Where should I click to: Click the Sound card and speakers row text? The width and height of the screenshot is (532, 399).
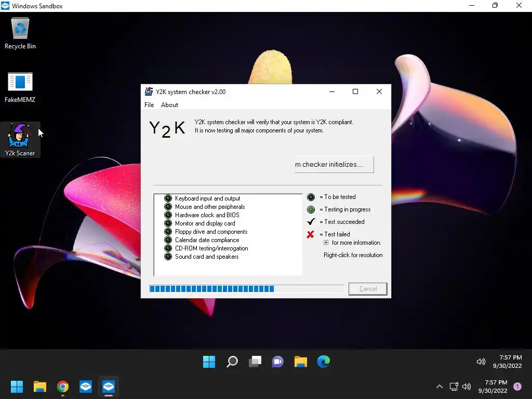[x=207, y=257]
